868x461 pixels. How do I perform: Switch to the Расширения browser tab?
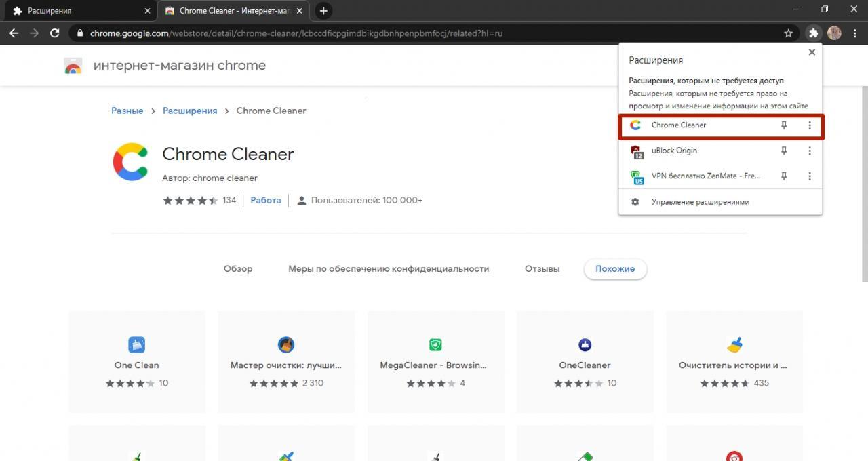pos(79,11)
